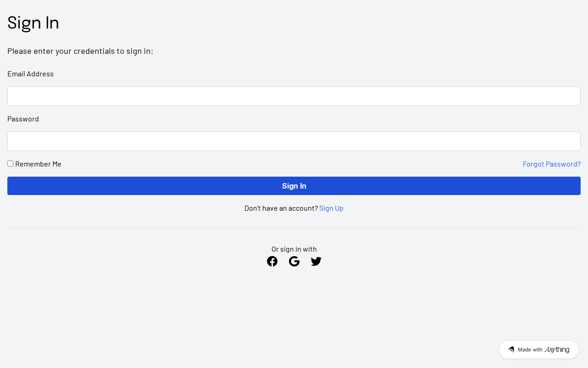
Task: Click the Email Address field label
Action: coord(30,74)
